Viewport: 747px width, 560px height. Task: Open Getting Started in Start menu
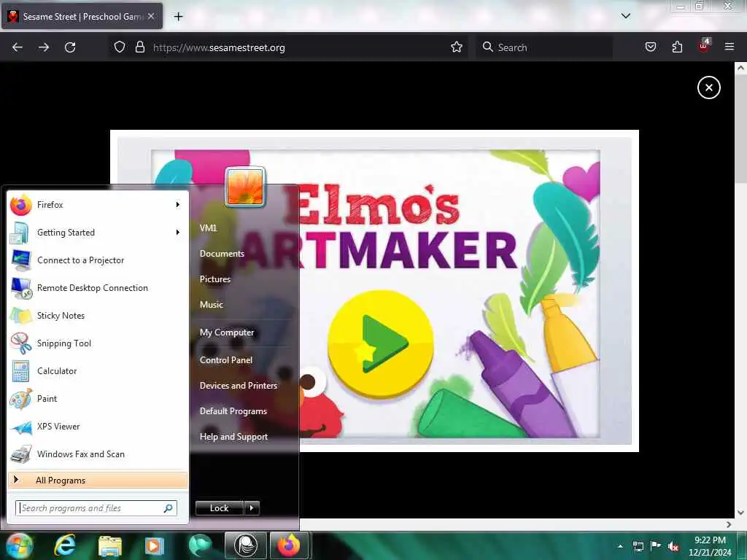click(98, 233)
